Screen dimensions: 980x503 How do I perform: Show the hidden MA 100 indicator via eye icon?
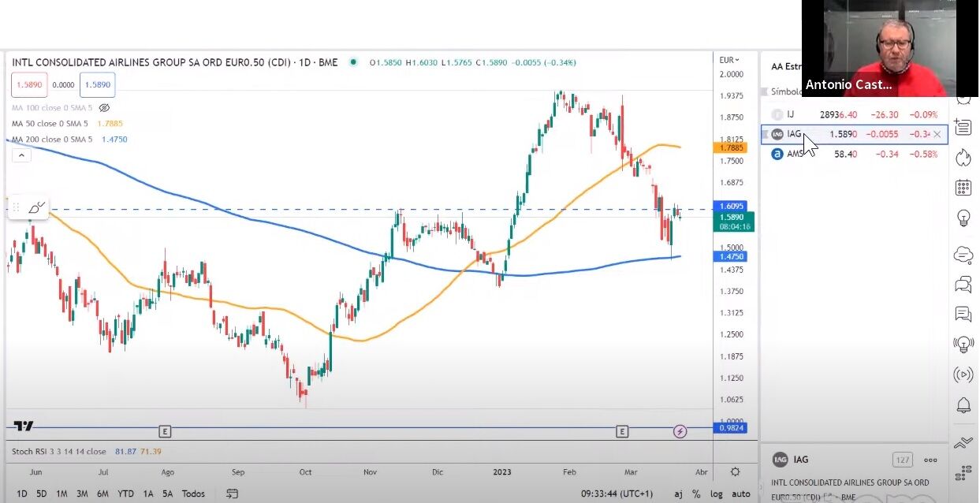[104, 108]
